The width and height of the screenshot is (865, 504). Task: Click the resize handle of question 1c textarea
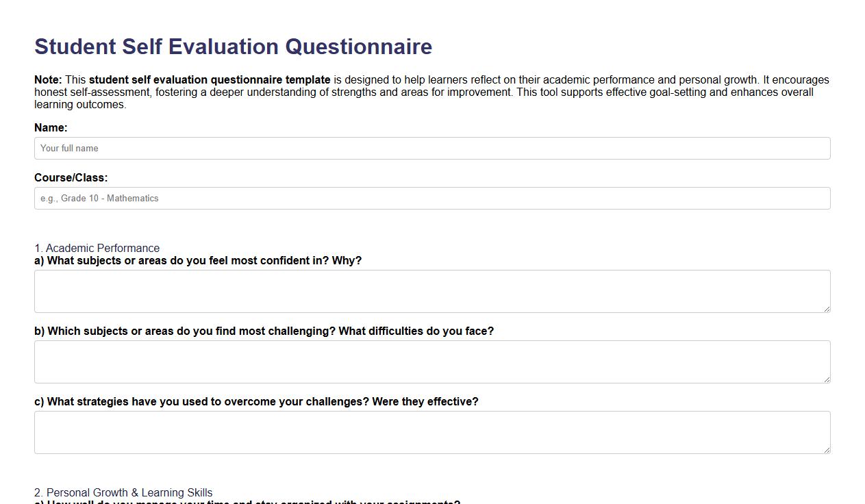tap(827, 449)
